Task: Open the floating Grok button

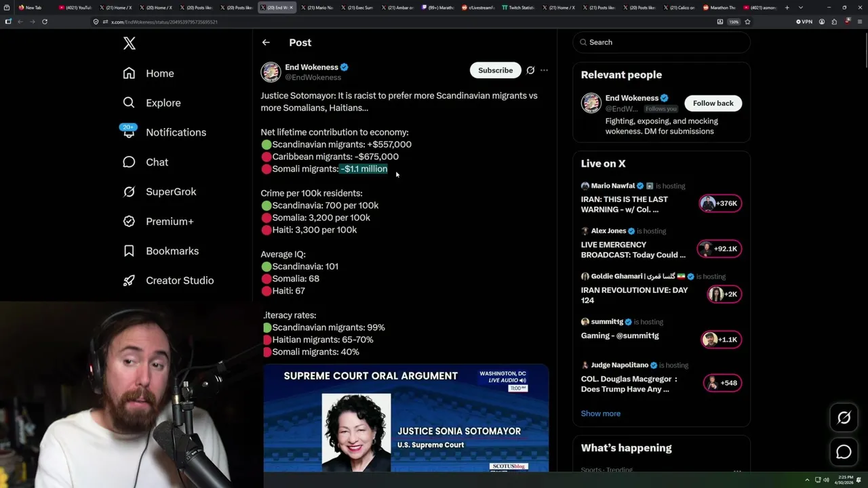Action: (x=844, y=418)
